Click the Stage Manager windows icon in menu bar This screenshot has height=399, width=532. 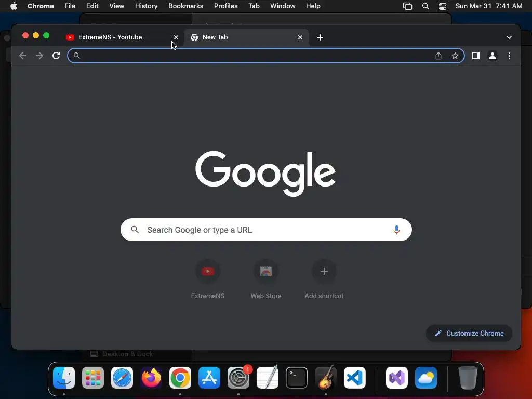click(x=407, y=6)
